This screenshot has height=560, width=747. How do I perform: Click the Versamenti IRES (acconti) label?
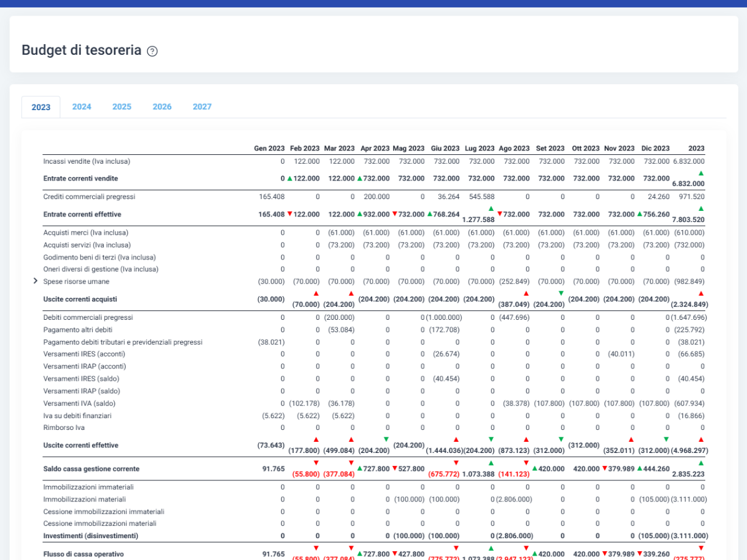(85, 354)
